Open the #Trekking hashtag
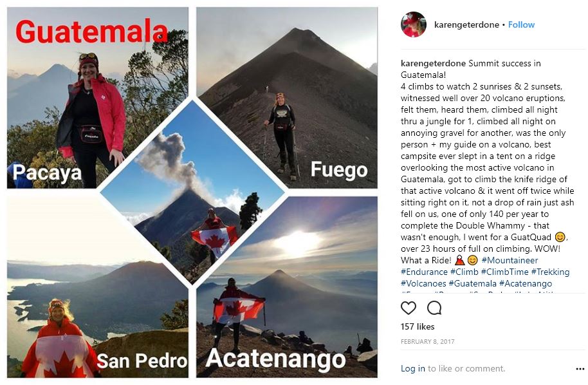This screenshot has height=385, width=588. click(550, 272)
